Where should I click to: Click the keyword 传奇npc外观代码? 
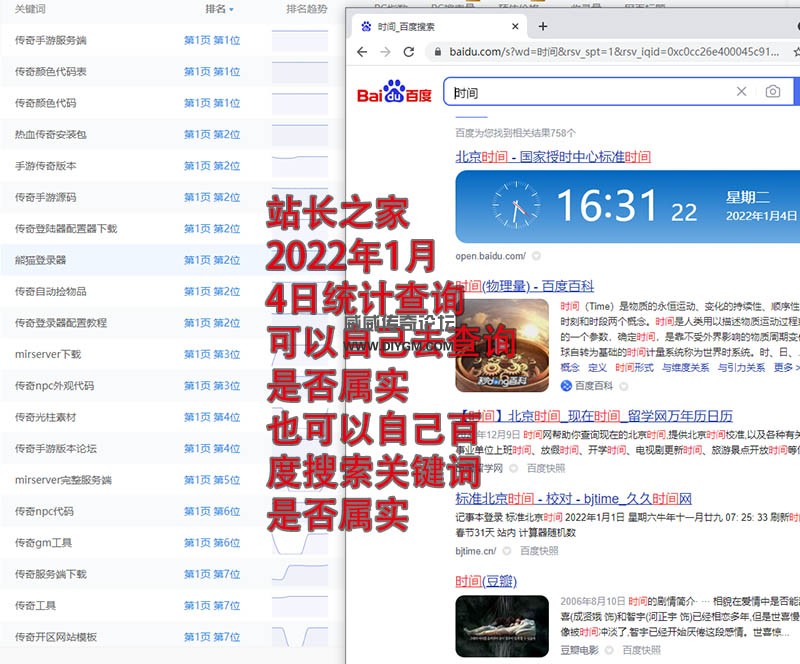click(x=54, y=386)
